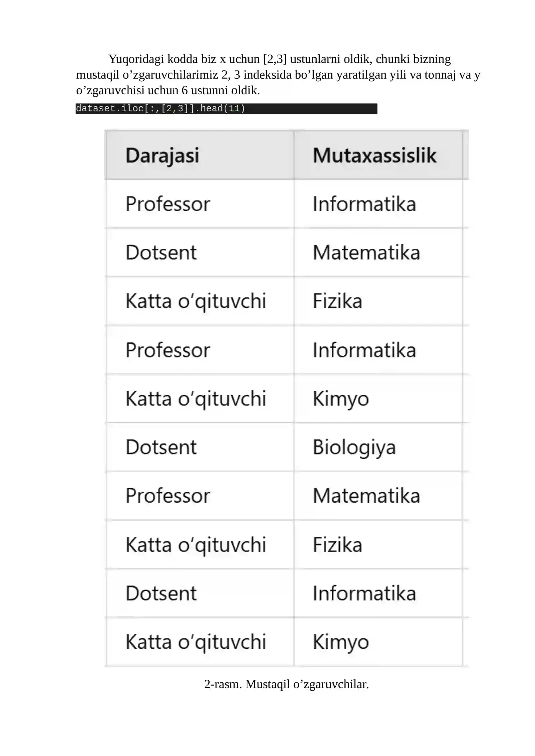
Task: Select the Mutaxassislik column header
Action: pyautogui.click(x=378, y=155)
